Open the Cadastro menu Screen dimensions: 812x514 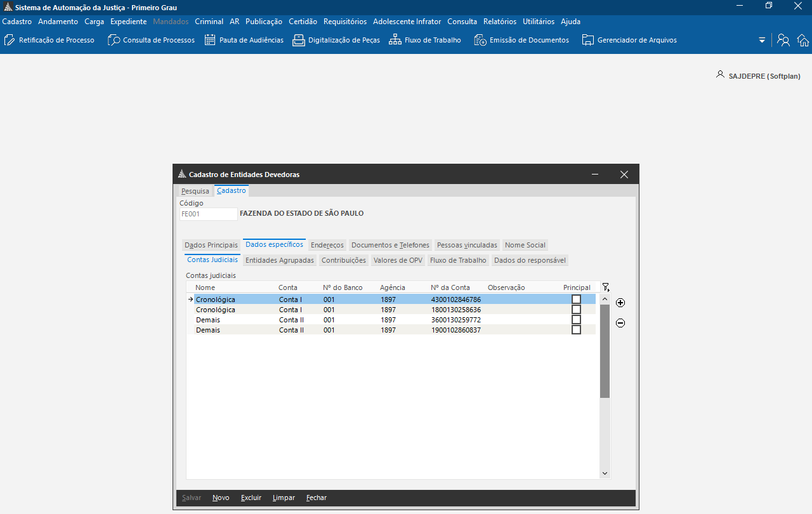(x=17, y=22)
